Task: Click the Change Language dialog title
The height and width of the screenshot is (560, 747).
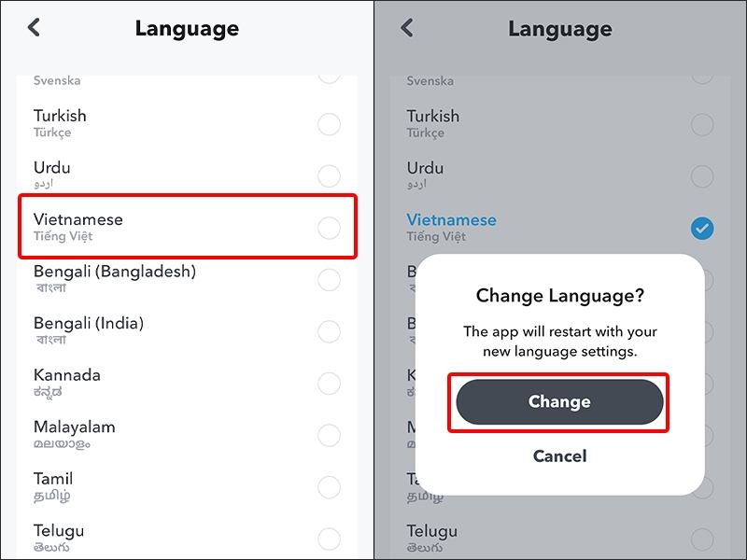Action: pyautogui.click(x=558, y=296)
